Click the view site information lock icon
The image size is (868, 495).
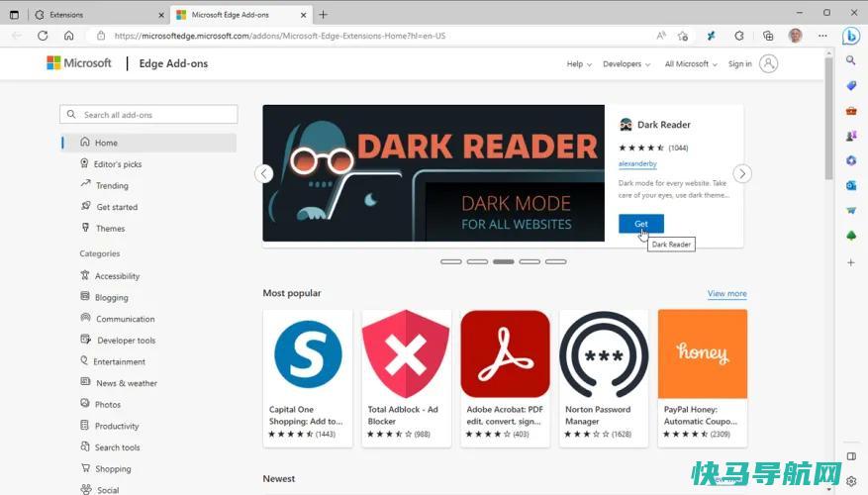[101, 36]
